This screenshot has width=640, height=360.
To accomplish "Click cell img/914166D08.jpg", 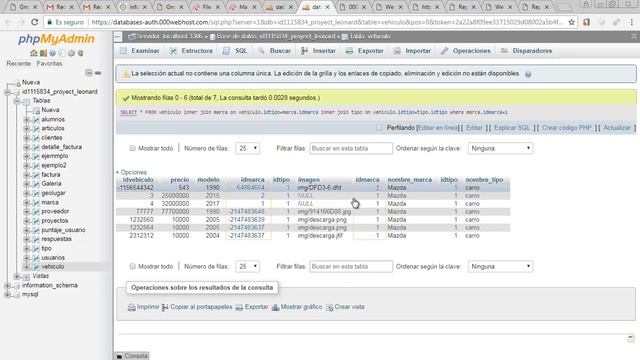I will [324, 212].
